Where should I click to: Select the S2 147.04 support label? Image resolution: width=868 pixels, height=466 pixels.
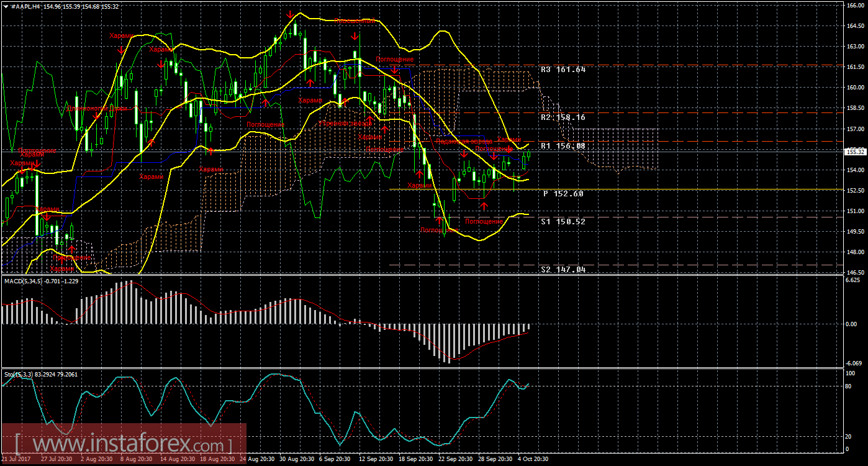coord(563,270)
